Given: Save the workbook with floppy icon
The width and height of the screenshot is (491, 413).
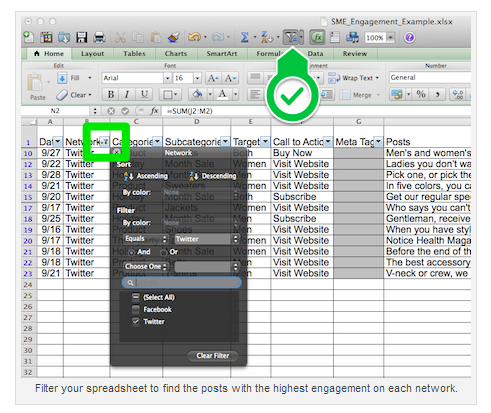Looking at the screenshot, I should click(x=81, y=37).
